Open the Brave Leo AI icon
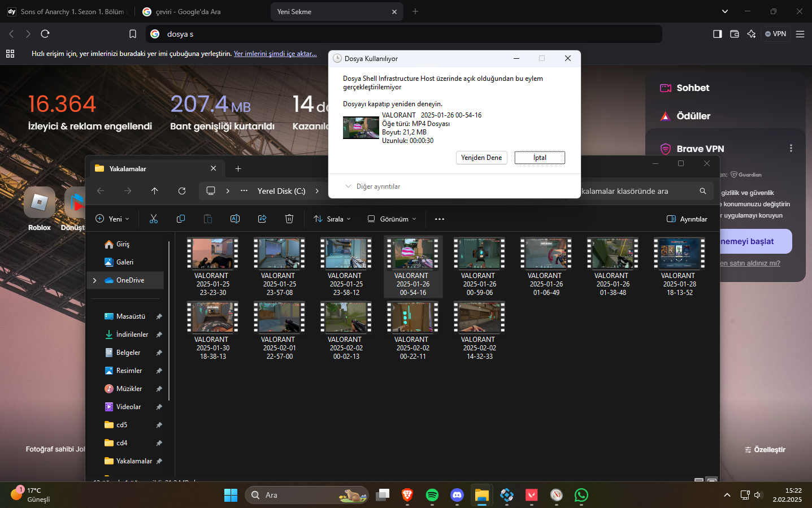The image size is (812, 508). pos(752,34)
